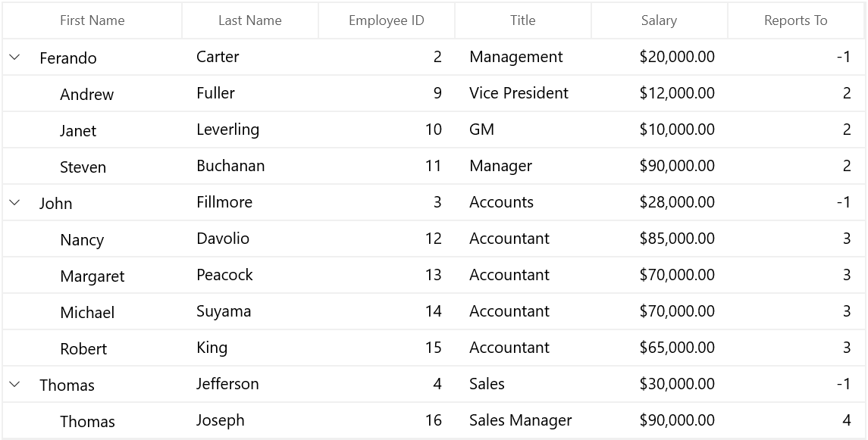The width and height of the screenshot is (868, 440).
Task: Sort by Last Name column header
Action: coord(249,20)
